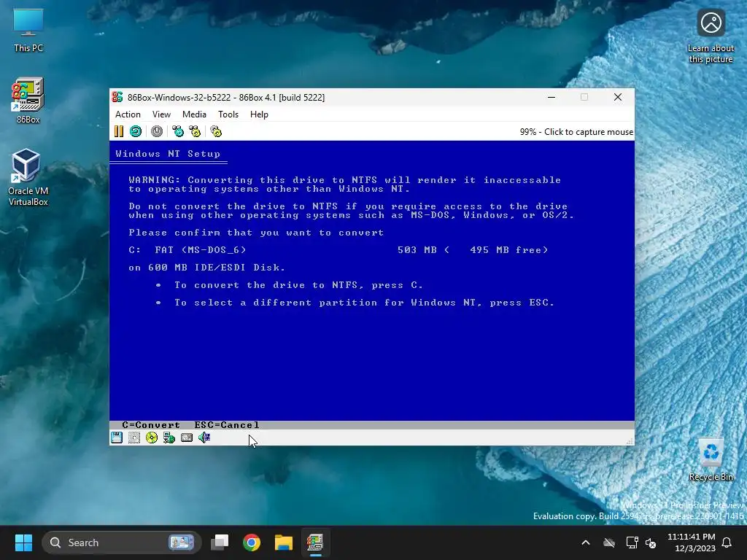Image resolution: width=747 pixels, height=560 pixels.
Task: Click the cloud sync tray icon
Action: [x=609, y=542]
